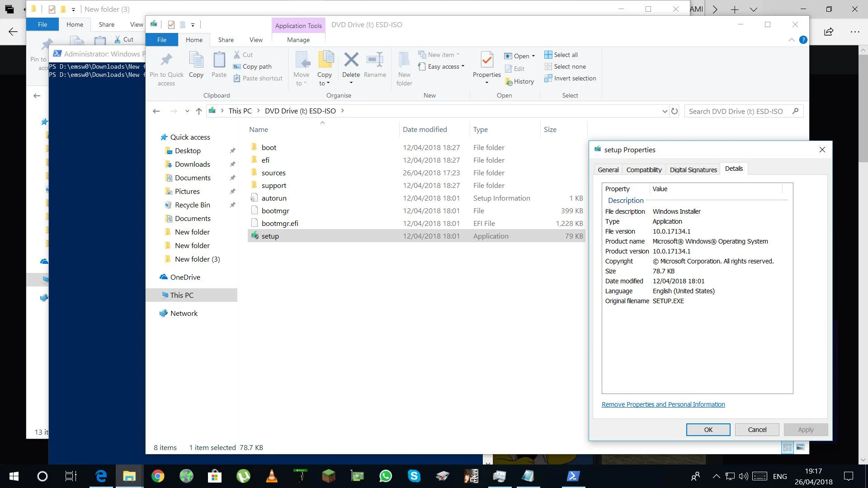Click Select all in ribbon
The image size is (868, 488).
[561, 55]
